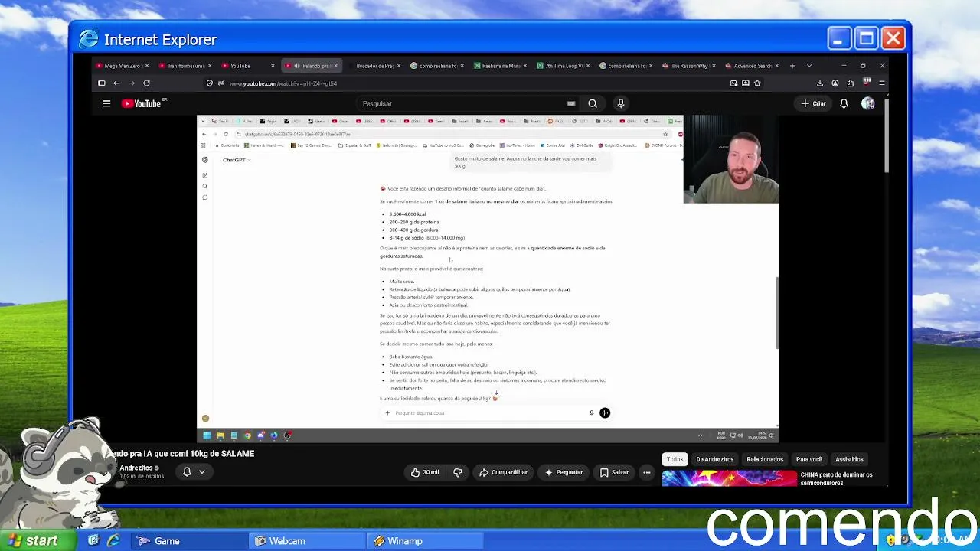Dislike the video with thumbs-down
This screenshot has height=551, width=980.
(458, 472)
